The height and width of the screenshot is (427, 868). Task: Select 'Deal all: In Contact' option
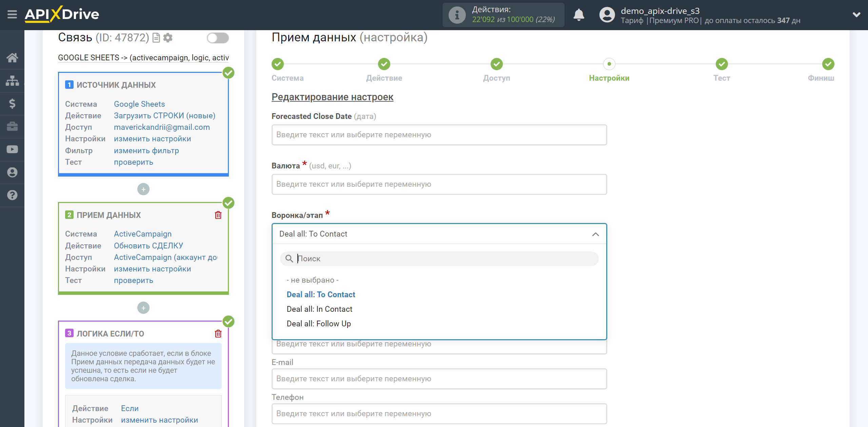[319, 309]
